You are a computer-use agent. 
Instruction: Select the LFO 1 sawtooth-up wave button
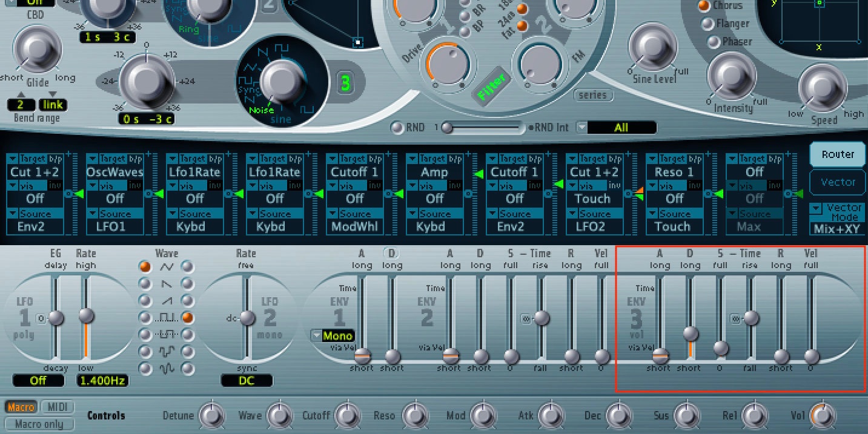pos(144,300)
